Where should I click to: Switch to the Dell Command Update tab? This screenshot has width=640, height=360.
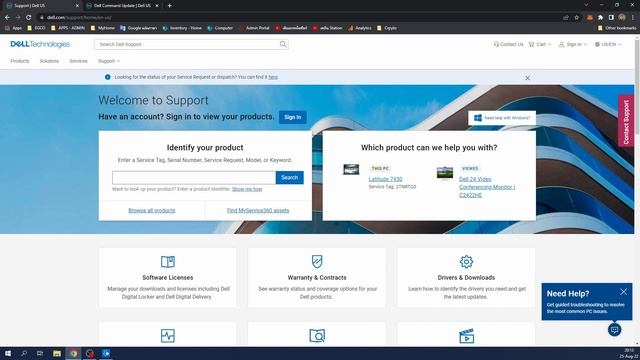[122, 6]
